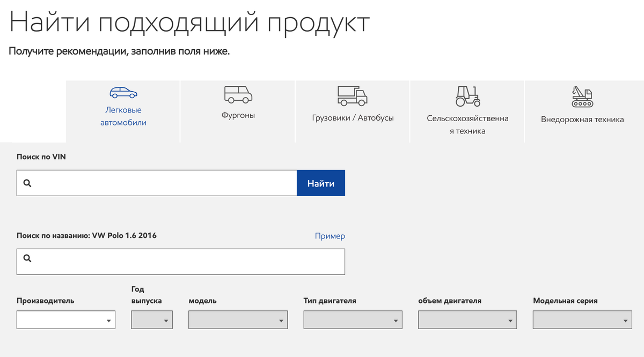The width and height of the screenshot is (644, 357).
Task: Open the Пример link
Action: point(330,236)
